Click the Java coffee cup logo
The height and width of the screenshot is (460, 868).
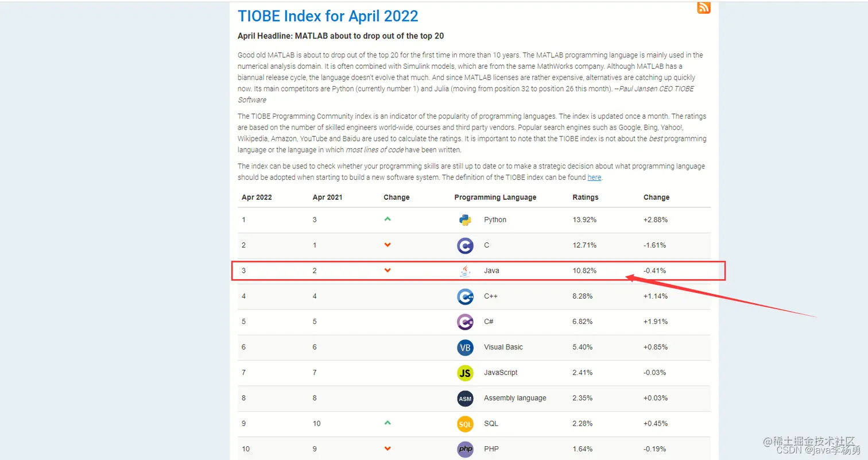coord(465,270)
